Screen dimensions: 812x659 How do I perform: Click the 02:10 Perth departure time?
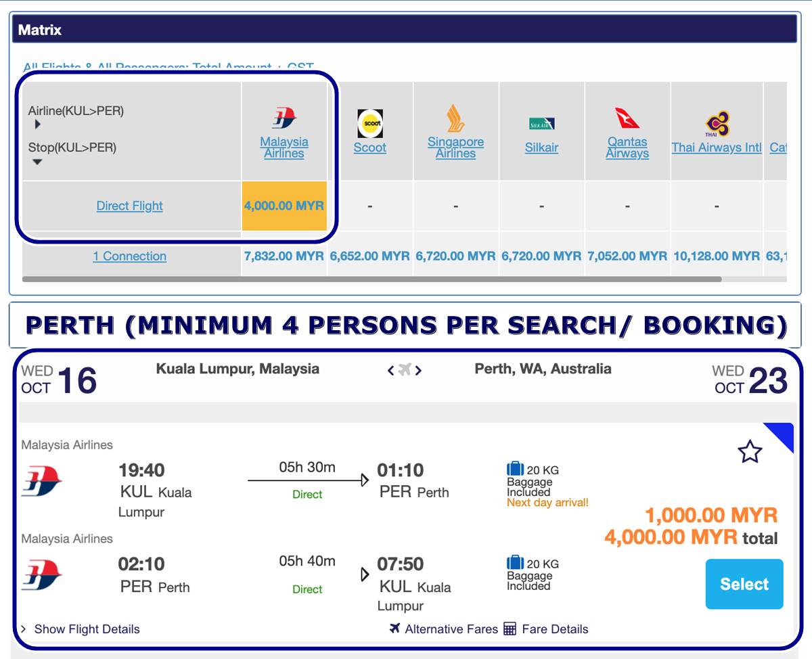[x=141, y=564]
